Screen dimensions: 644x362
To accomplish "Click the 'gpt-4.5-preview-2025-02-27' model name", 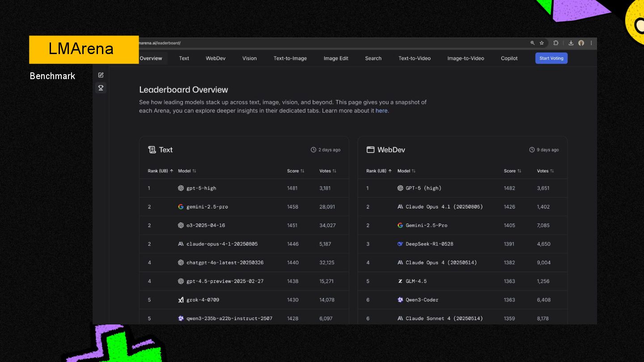I will [225, 281].
